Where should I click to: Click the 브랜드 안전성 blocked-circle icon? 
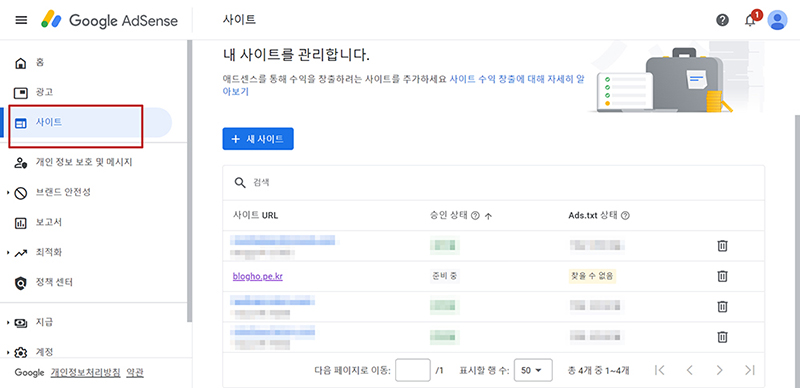(20, 193)
